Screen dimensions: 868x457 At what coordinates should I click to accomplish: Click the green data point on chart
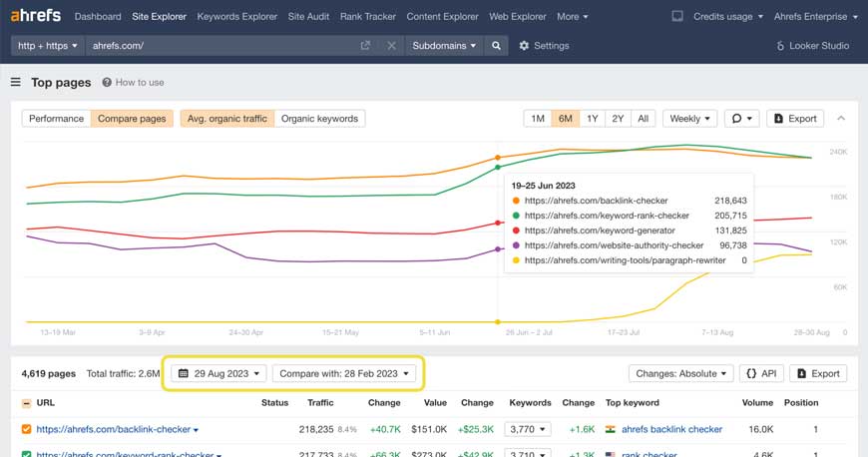[x=498, y=167]
